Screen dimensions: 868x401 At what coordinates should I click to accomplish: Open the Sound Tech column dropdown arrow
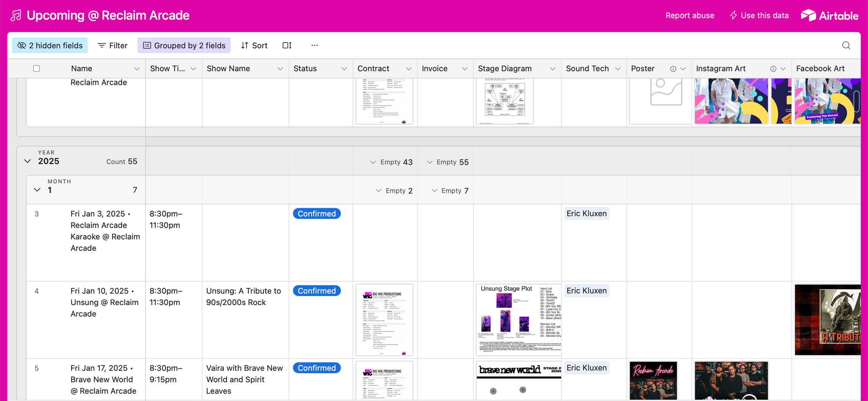[x=618, y=69]
